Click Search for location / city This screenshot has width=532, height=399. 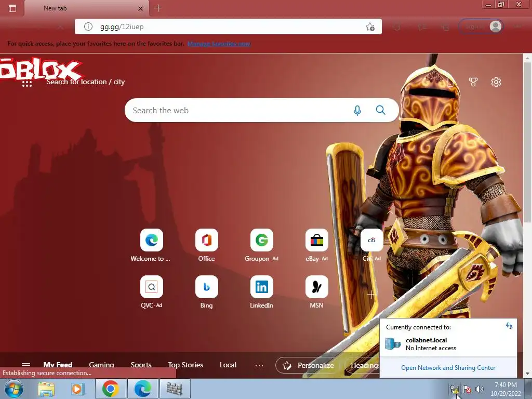(x=86, y=82)
